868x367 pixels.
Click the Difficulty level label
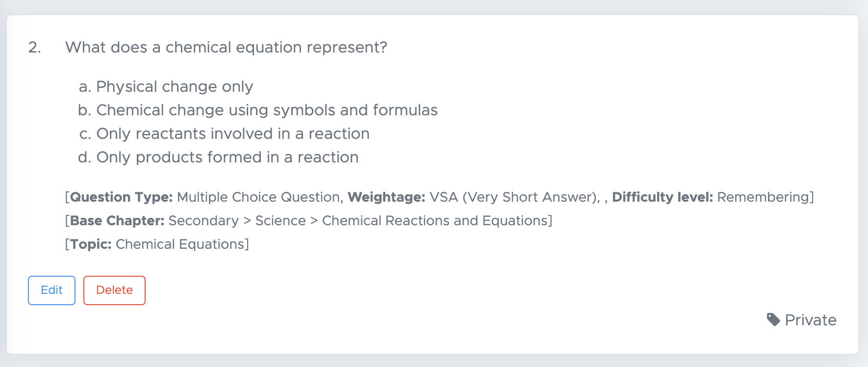663,197
